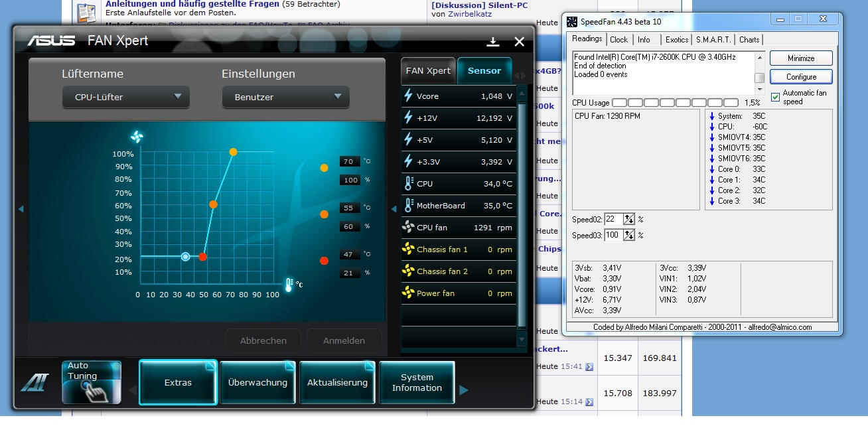Open System Information

pyautogui.click(x=417, y=382)
